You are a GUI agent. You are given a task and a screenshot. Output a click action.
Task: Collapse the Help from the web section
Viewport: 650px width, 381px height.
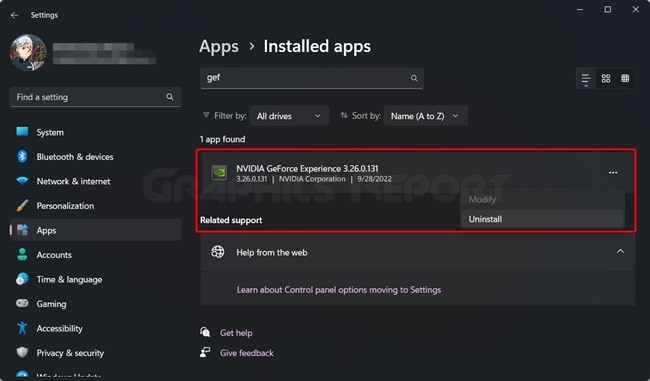[x=620, y=251]
